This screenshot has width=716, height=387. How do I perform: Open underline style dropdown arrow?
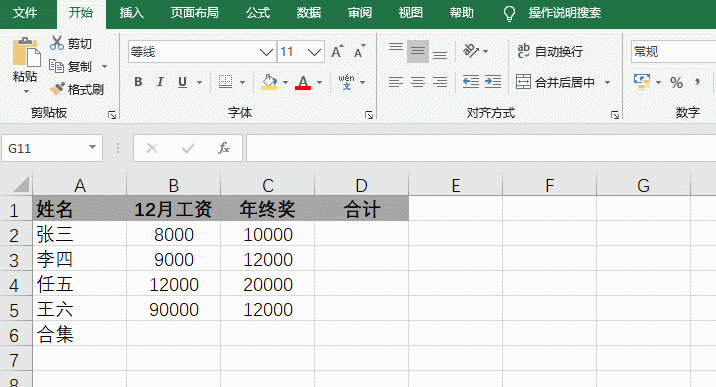(x=200, y=83)
